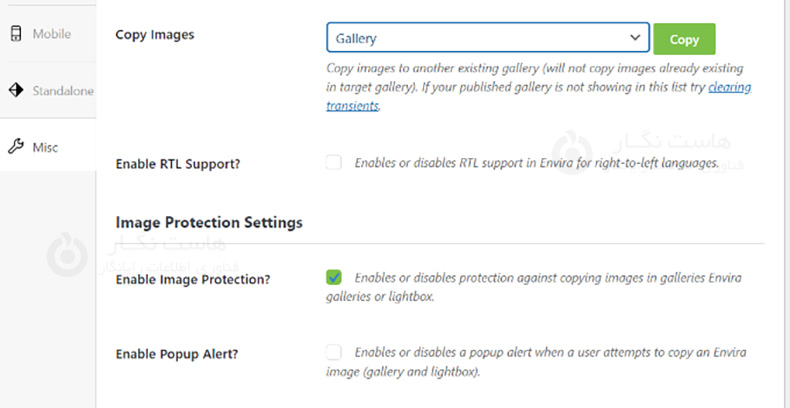790x408 pixels.
Task: Click the Standalone diamond icon
Action: (15, 91)
